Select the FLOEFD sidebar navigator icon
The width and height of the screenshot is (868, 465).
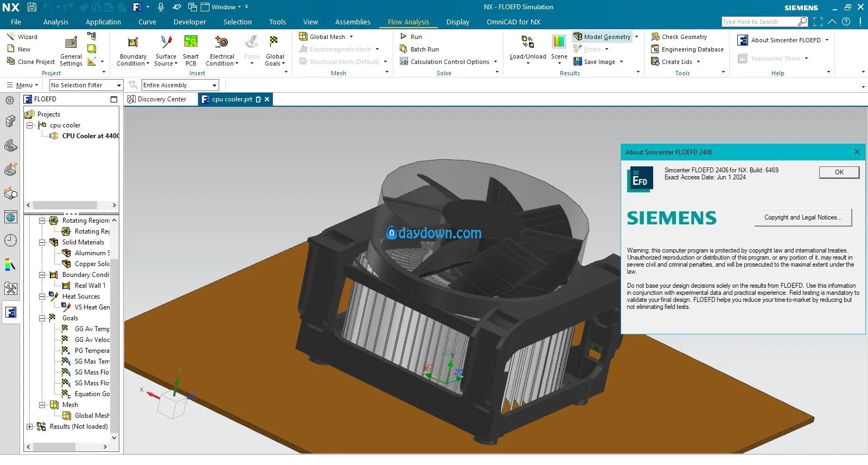(x=11, y=312)
